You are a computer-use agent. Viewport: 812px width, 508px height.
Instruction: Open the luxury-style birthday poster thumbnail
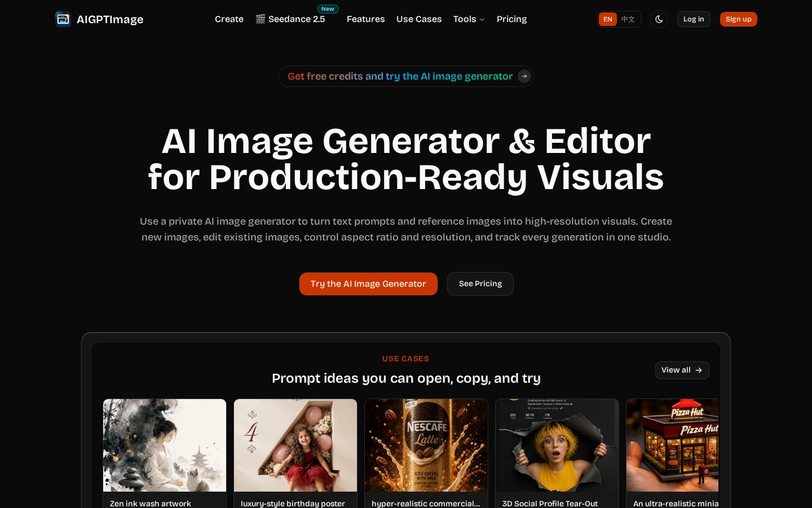click(x=295, y=445)
